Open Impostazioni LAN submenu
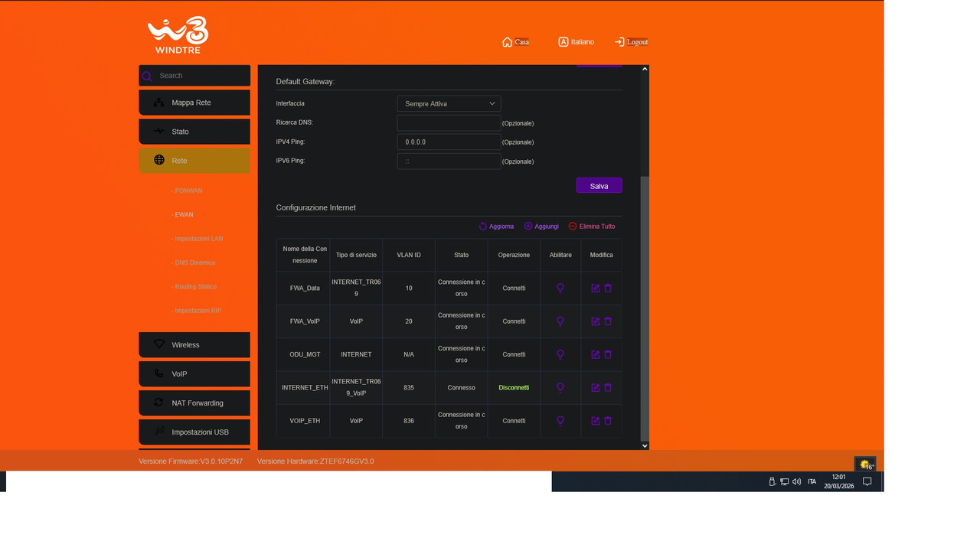980x551 pixels. tap(198, 239)
